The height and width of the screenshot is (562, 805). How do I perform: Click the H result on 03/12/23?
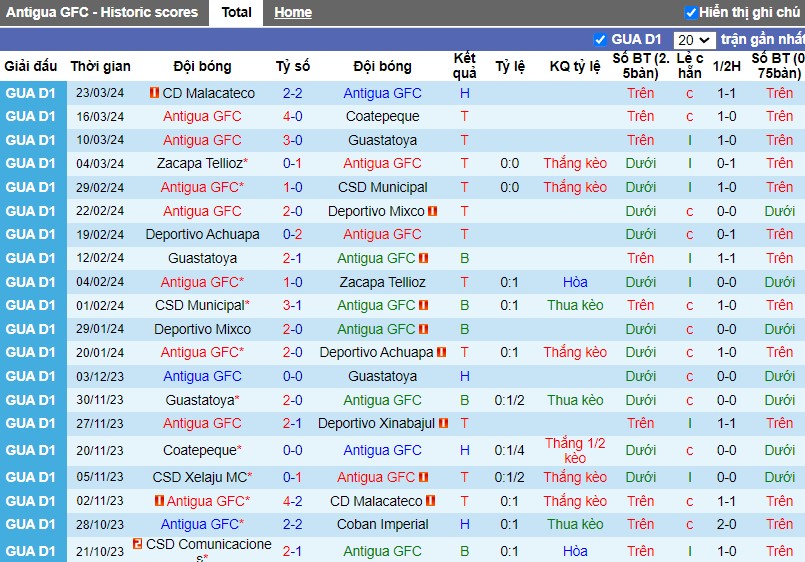[x=465, y=376]
